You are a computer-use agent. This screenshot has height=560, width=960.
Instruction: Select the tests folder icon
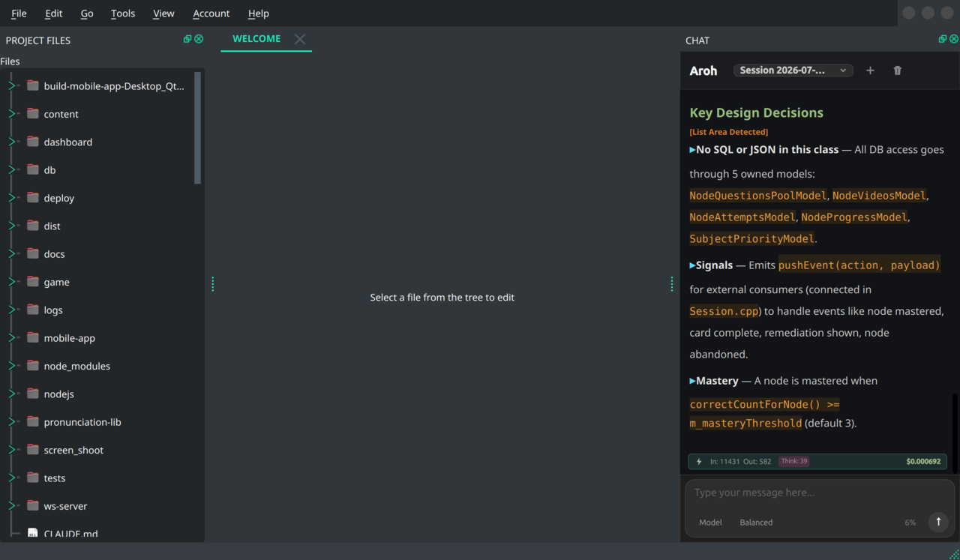coord(32,478)
